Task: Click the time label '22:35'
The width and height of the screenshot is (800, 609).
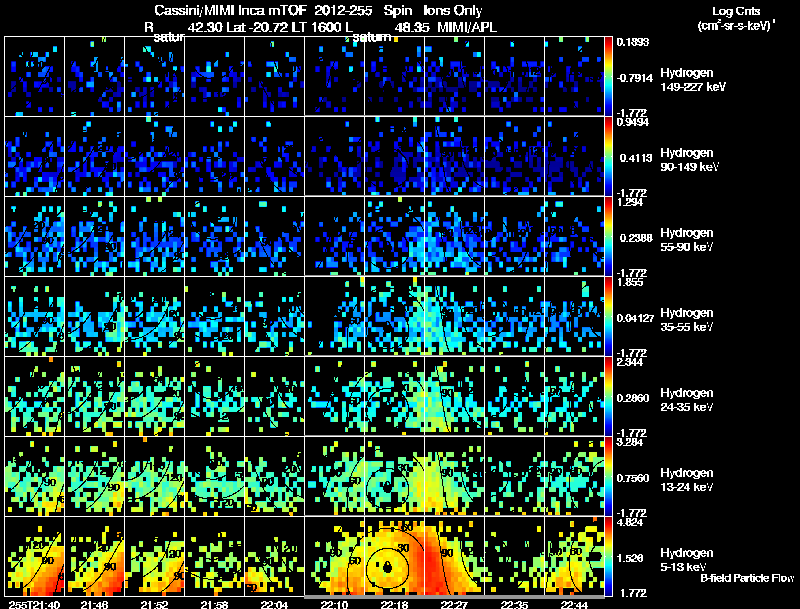Action: coord(514,604)
